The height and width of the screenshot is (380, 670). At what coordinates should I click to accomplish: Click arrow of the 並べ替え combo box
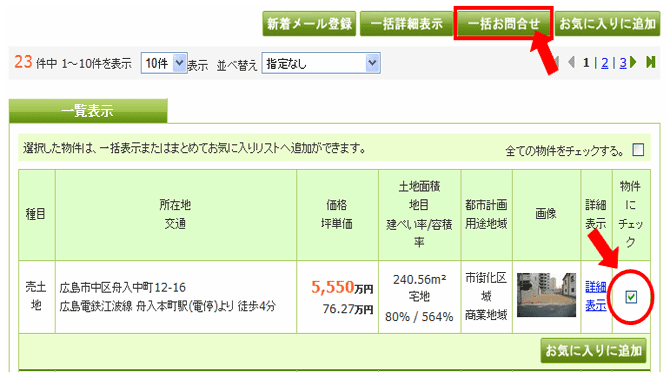(x=373, y=63)
